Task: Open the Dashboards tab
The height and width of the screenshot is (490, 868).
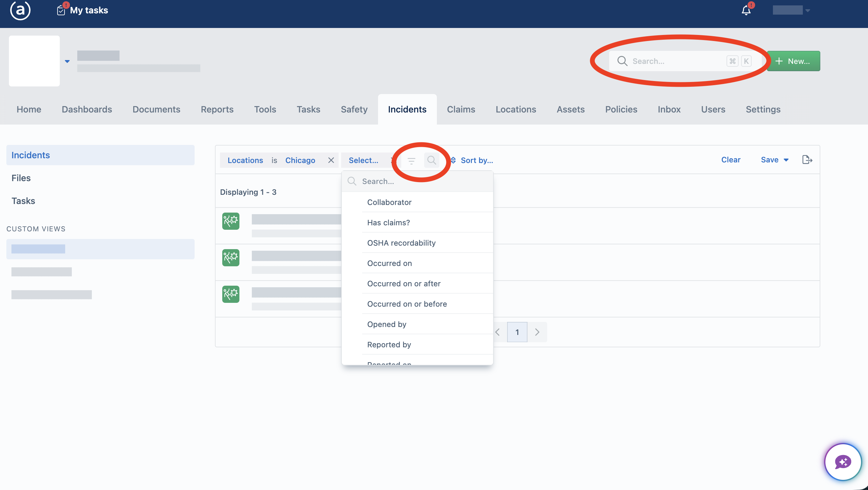Action: click(x=86, y=109)
